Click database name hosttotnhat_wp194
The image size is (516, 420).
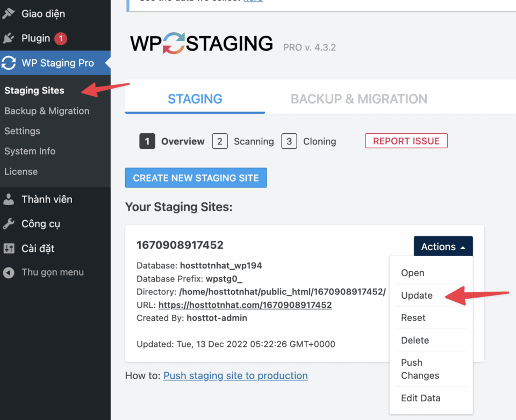[x=221, y=266]
